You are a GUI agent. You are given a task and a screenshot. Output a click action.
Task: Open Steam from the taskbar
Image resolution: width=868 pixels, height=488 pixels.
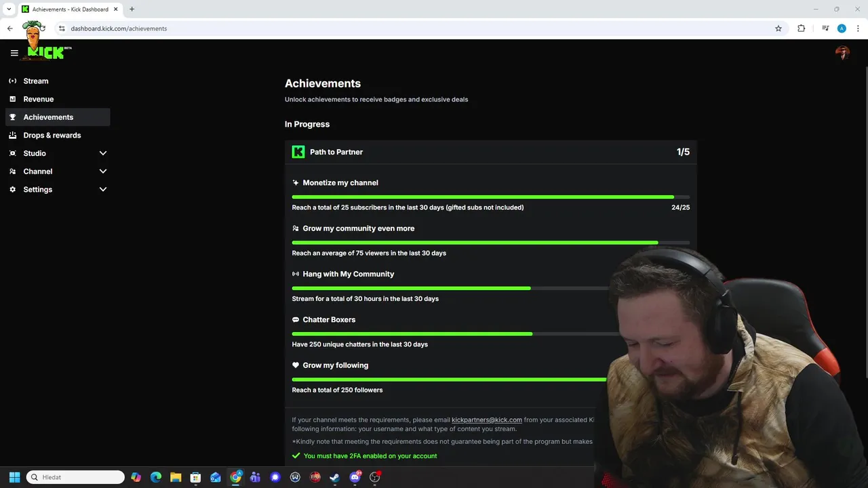point(335,477)
